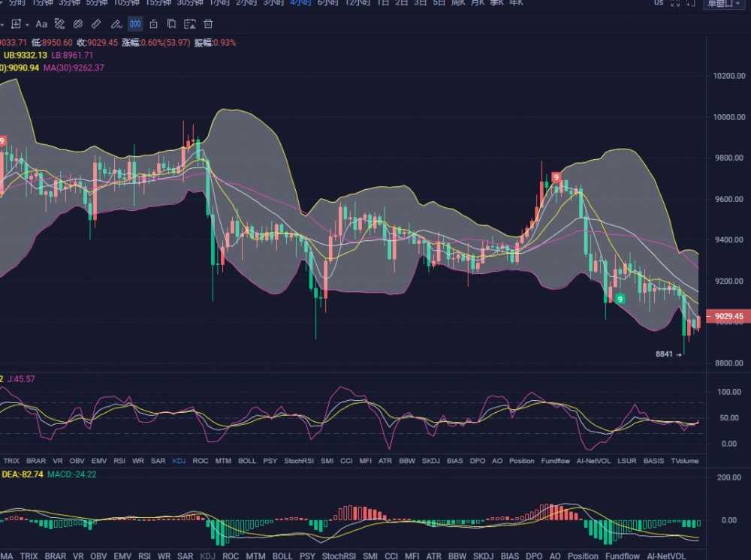This screenshot has height=560, width=751.
Task: Click the trash icon to delete drawings
Action: (208, 24)
